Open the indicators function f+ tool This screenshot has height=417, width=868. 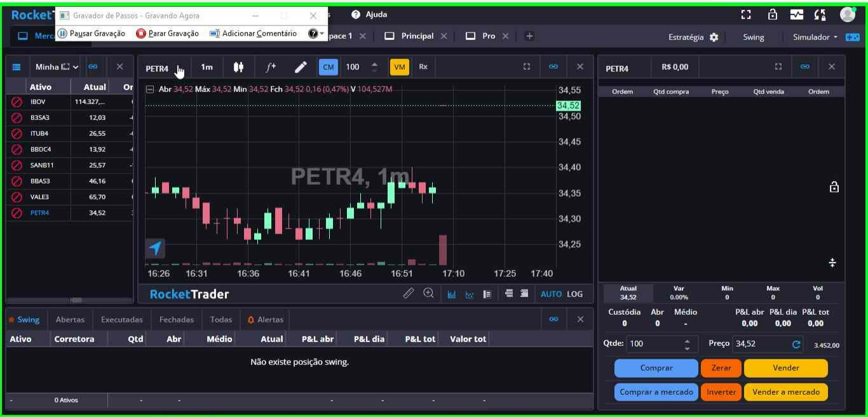271,67
